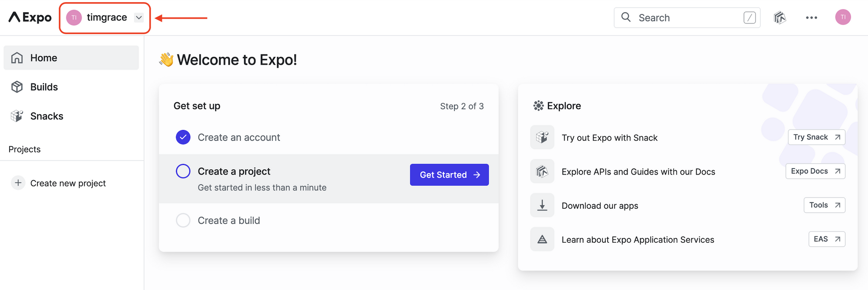The height and width of the screenshot is (290, 868).
Task: Click Try out Expo with Snack text
Action: pos(610,138)
